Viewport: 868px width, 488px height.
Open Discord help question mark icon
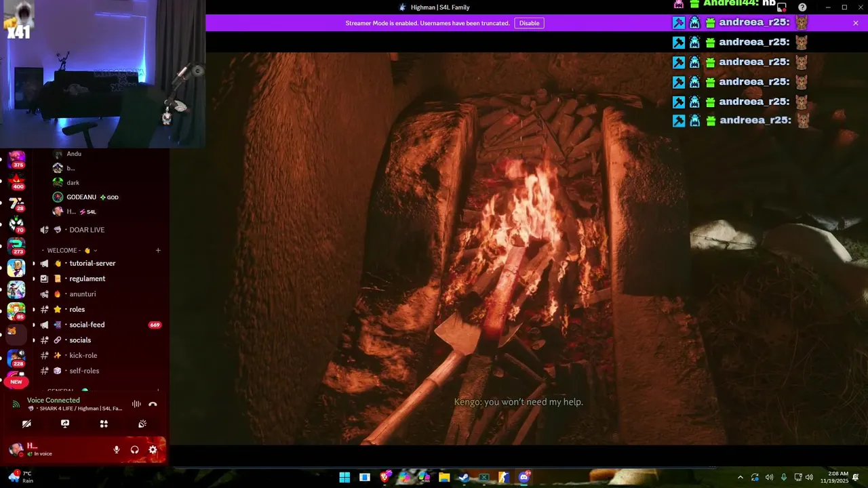coord(802,7)
